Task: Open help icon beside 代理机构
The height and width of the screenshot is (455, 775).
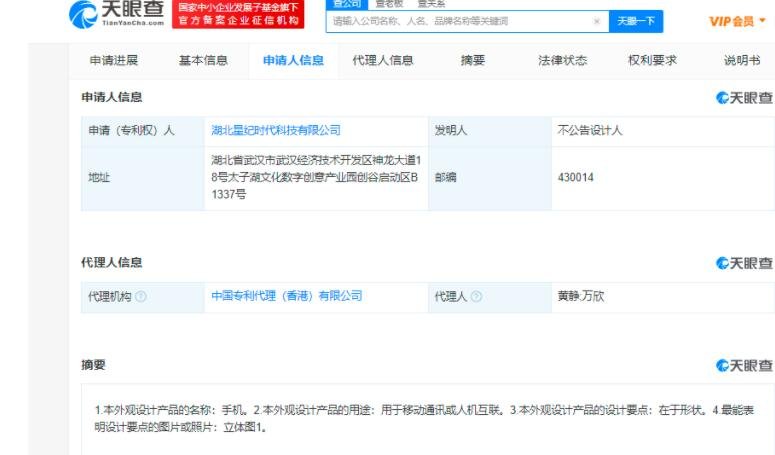Action: click(x=141, y=296)
